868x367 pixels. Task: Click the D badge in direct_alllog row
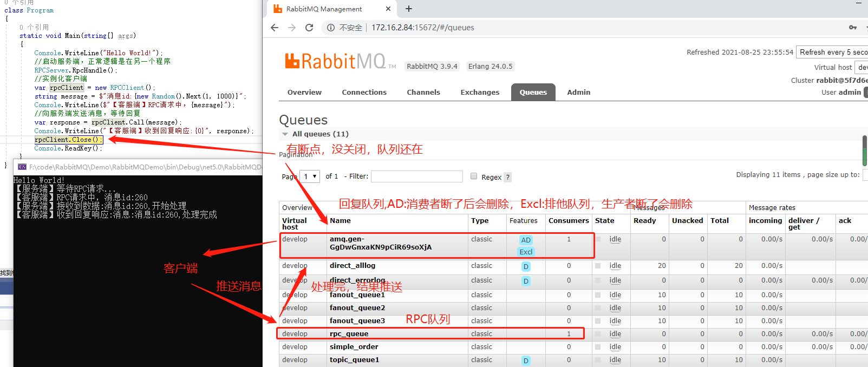pos(526,266)
